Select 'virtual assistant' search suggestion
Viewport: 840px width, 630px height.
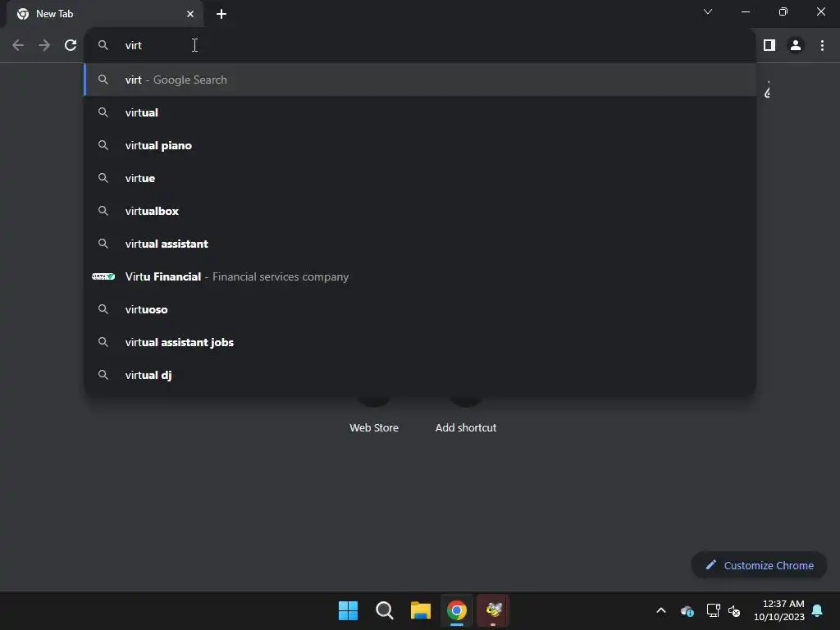click(x=420, y=244)
